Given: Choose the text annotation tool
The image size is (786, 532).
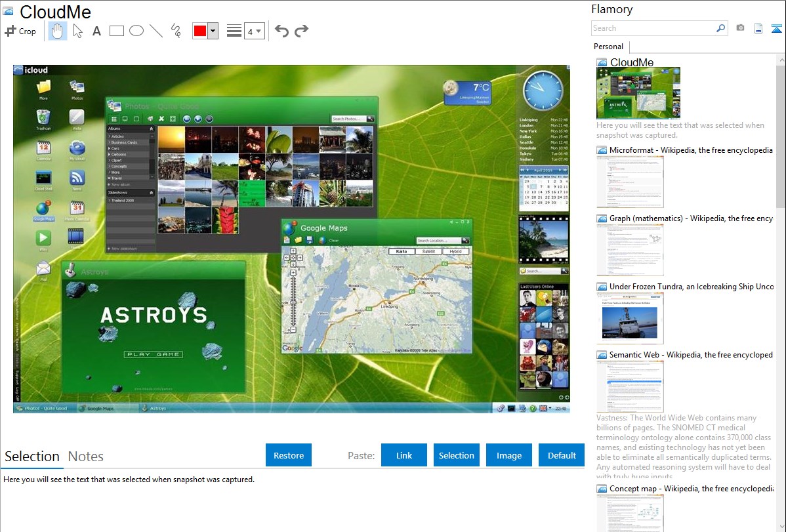Looking at the screenshot, I should 96,31.
